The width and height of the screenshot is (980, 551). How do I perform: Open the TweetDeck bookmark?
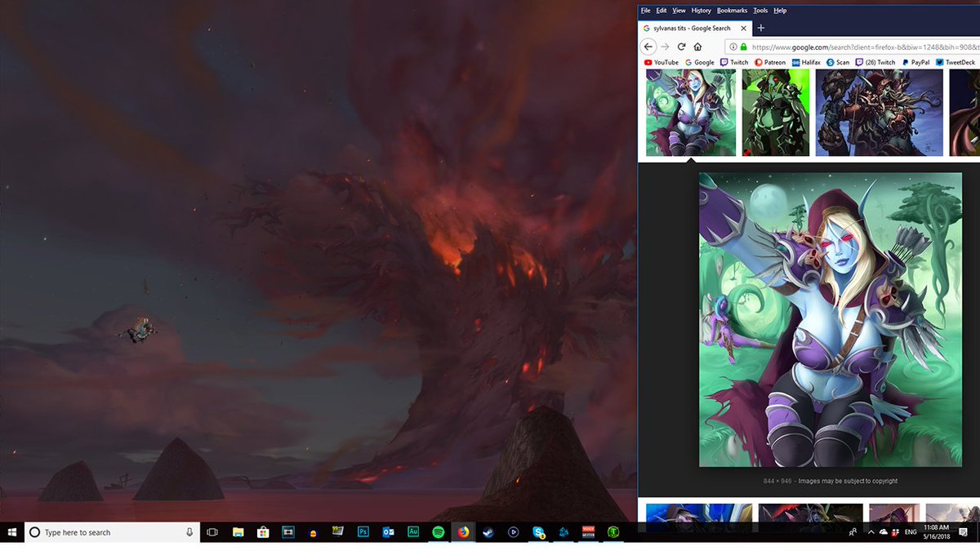point(955,62)
